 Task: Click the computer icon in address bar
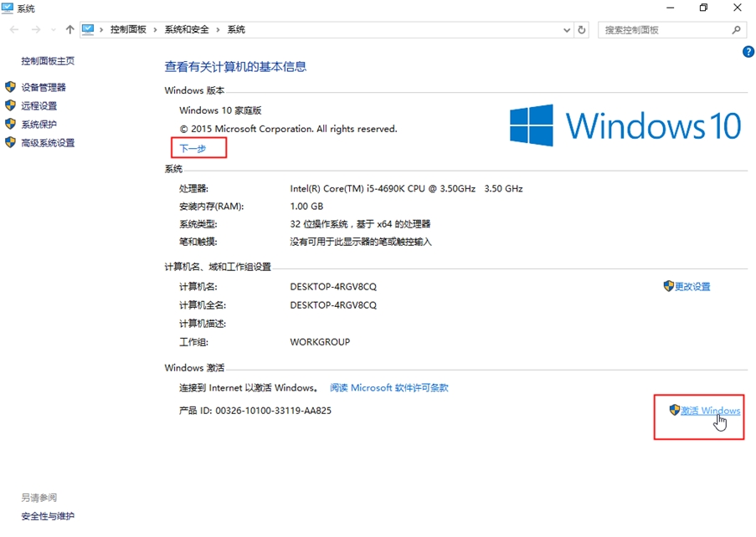[x=88, y=29]
